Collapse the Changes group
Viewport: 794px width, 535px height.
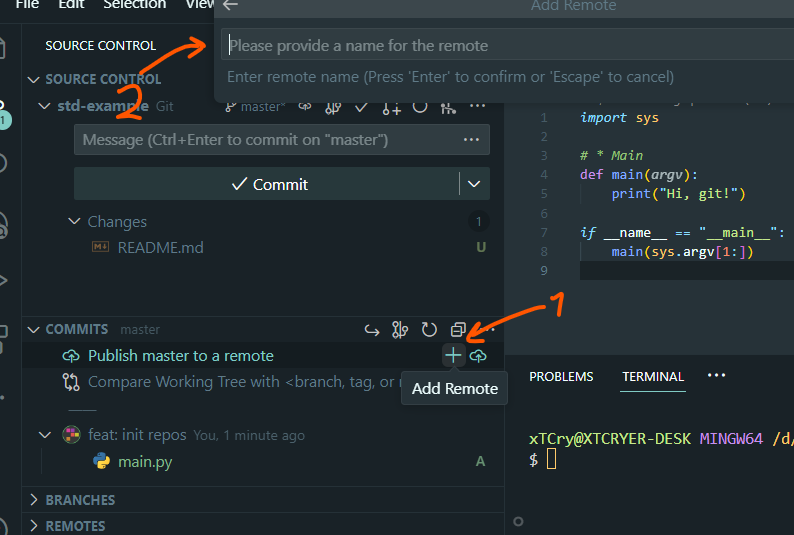pyautogui.click(x=75, y=221)
